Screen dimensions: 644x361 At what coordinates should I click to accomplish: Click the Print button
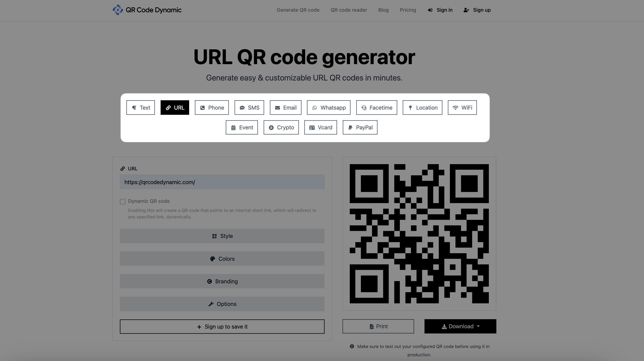(x=378, y=326)
